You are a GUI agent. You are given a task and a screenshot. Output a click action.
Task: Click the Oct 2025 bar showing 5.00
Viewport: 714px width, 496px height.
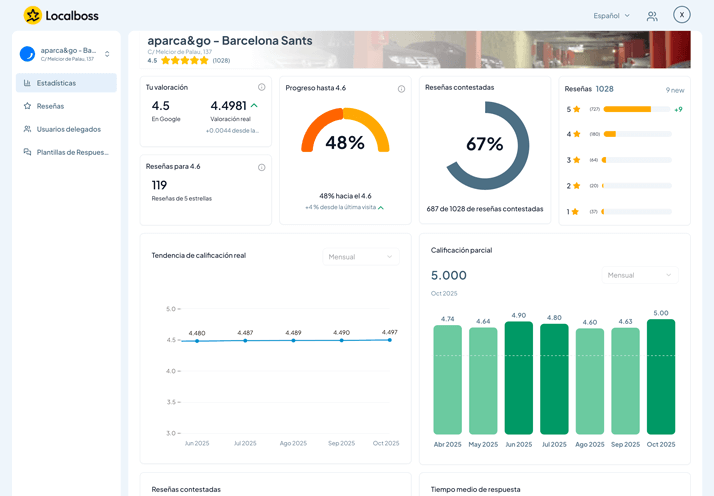click(x=661, y=377)
